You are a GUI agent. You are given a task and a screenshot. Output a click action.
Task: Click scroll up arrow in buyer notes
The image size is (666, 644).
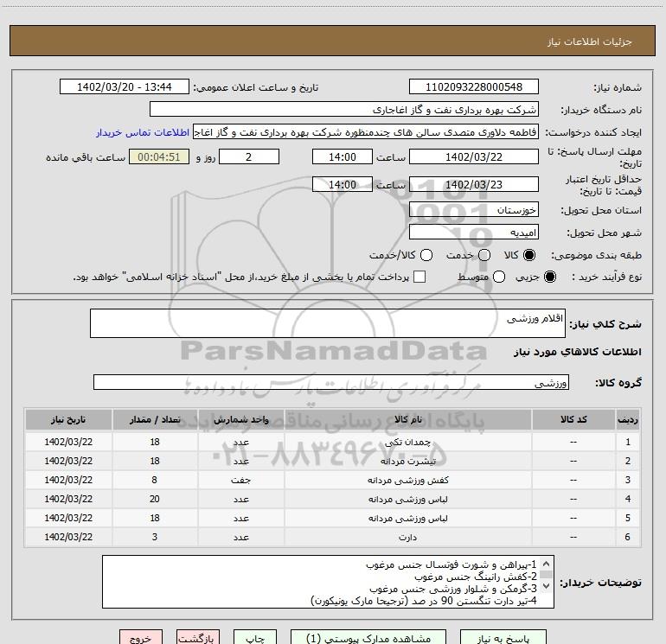(547, 564)
